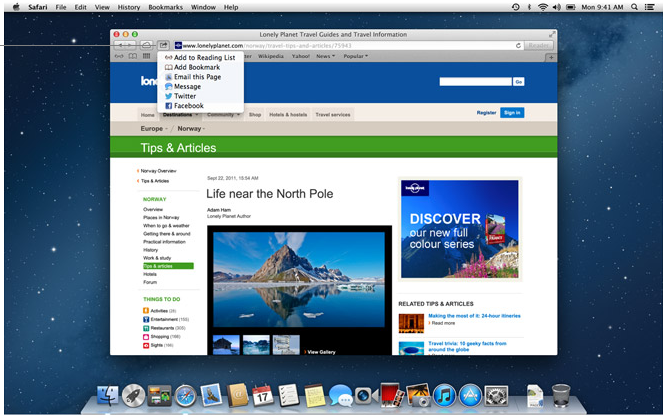Open Spotlight search magnifier icon
Screen dimensions: 663x416
click(x=634, y=7)
